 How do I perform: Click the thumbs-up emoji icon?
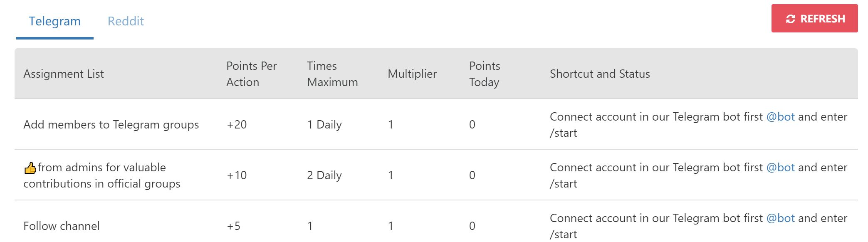[x=30, y=168]
